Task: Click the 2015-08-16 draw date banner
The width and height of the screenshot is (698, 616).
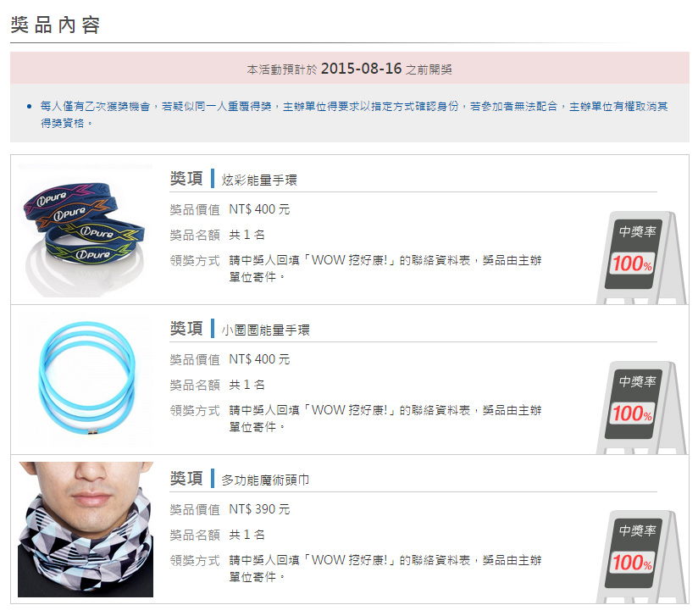Action: tap(350, 68)
